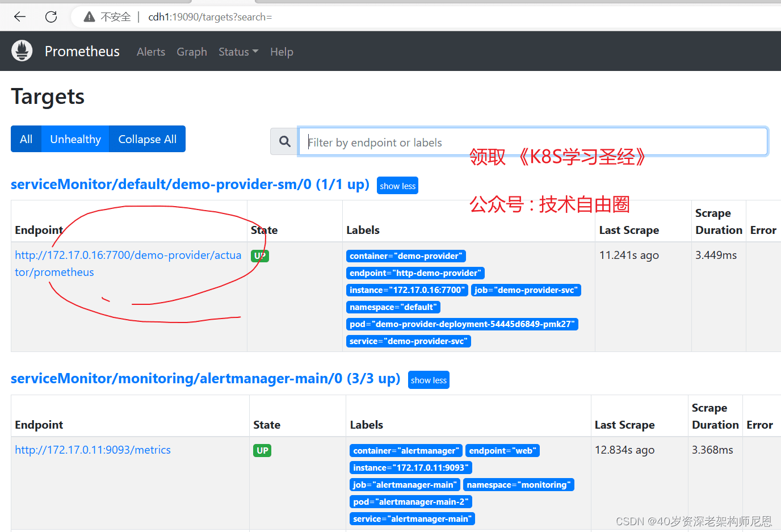Screen dimensions: 781x532
Task: Click the instance="172.17.0.11:9093" label
Action: 411,468
